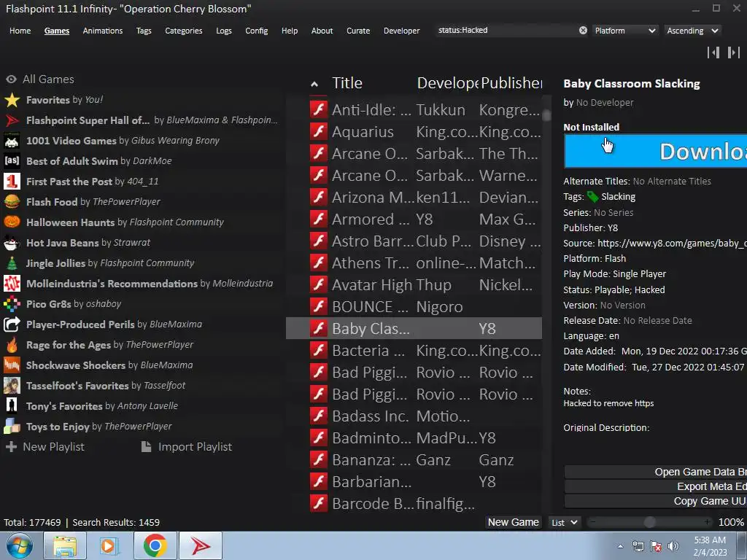Click the Import Playlist file icon
Image resolution: width=747 pixels, height=560 pixels.
tap(147, 447)
